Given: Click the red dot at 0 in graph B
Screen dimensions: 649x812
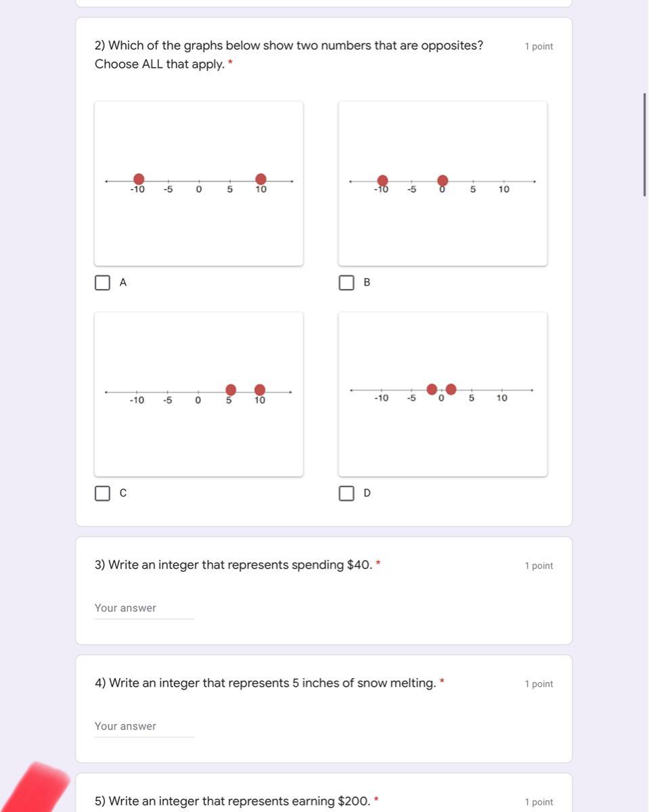Looking at the screenshot, I should pos(443,180).
